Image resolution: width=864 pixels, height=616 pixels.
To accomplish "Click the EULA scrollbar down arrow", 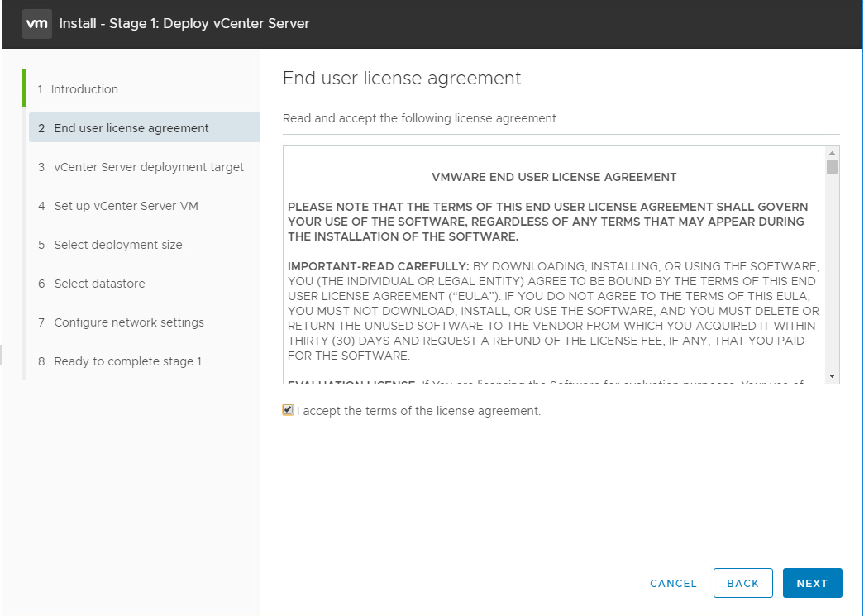I will click(833, 376).
